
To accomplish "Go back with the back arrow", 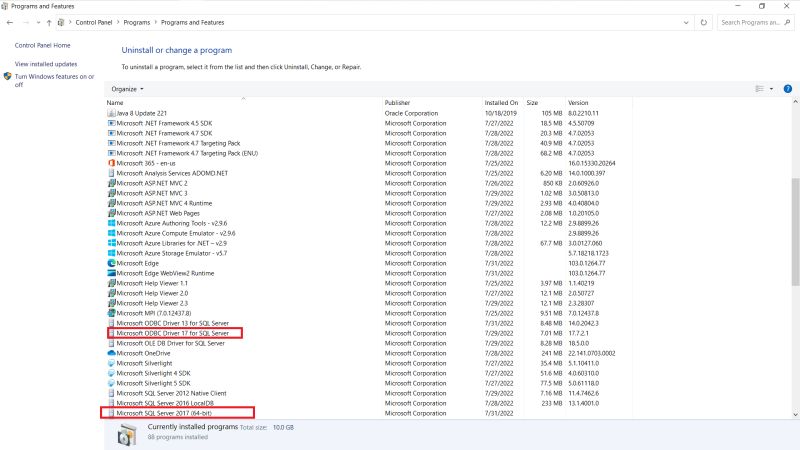I will click(10, 22).
